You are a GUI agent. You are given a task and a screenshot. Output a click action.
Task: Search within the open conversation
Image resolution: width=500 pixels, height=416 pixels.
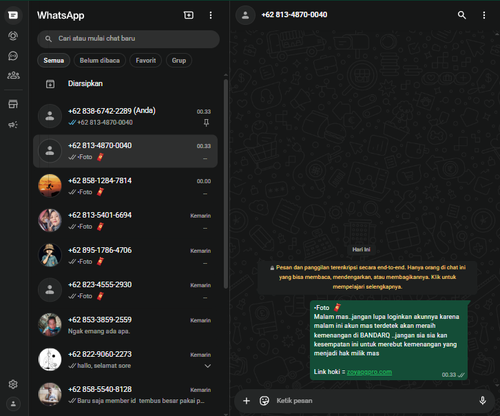(x=462, y=15)
